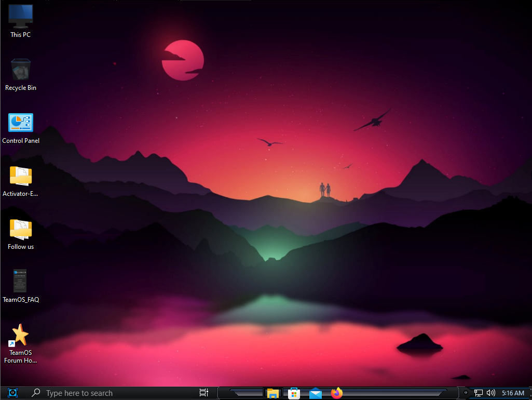Launch Firefox from the taskbar
This screenshot has height=400, width=532.
[x=337, y=393]
